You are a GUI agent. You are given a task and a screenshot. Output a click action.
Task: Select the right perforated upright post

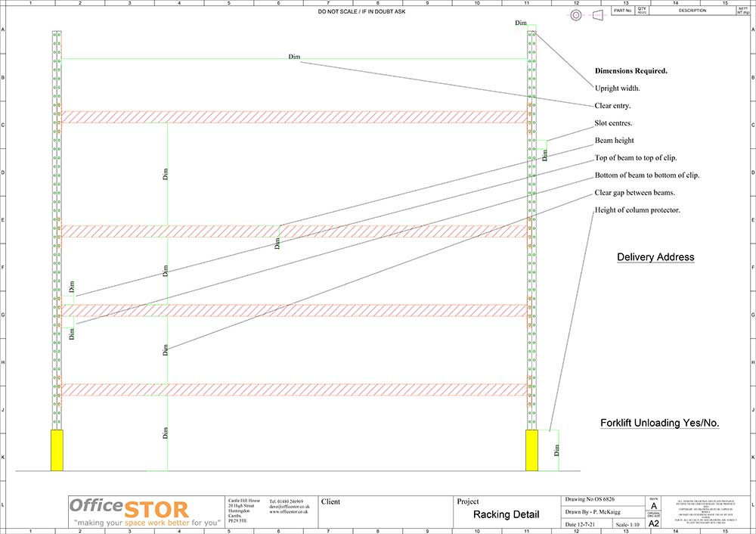click(531, 227)
